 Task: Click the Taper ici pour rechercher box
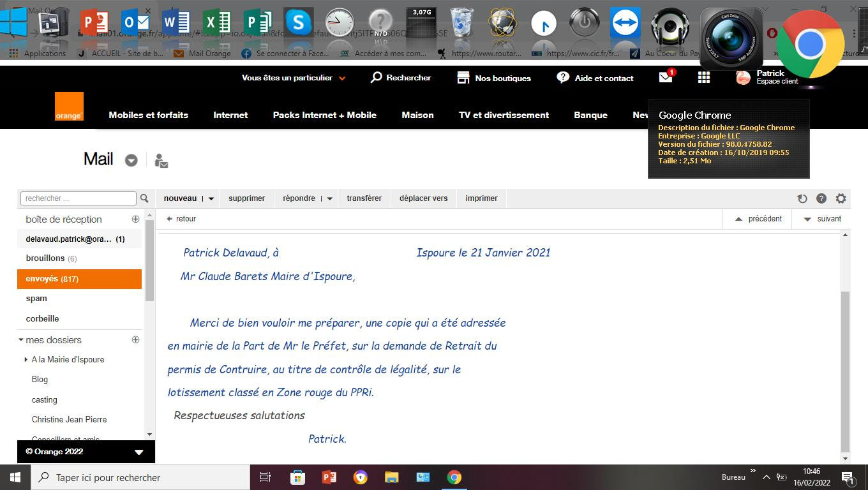point(139,477)
